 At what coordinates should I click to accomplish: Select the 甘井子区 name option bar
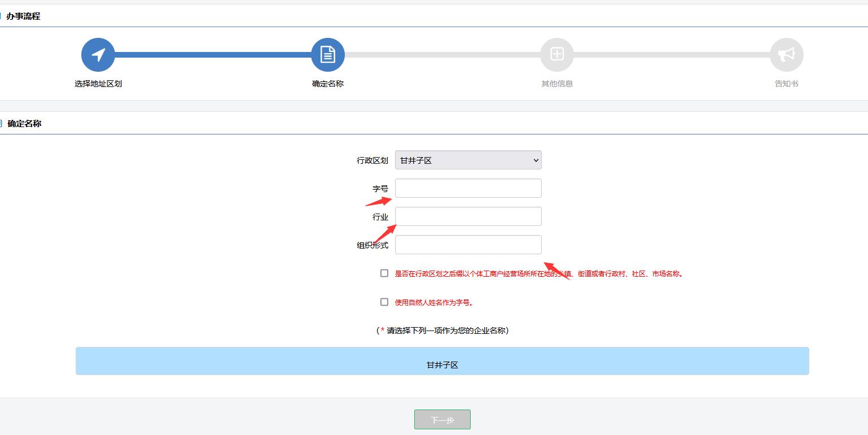click(x=442, y=361)
